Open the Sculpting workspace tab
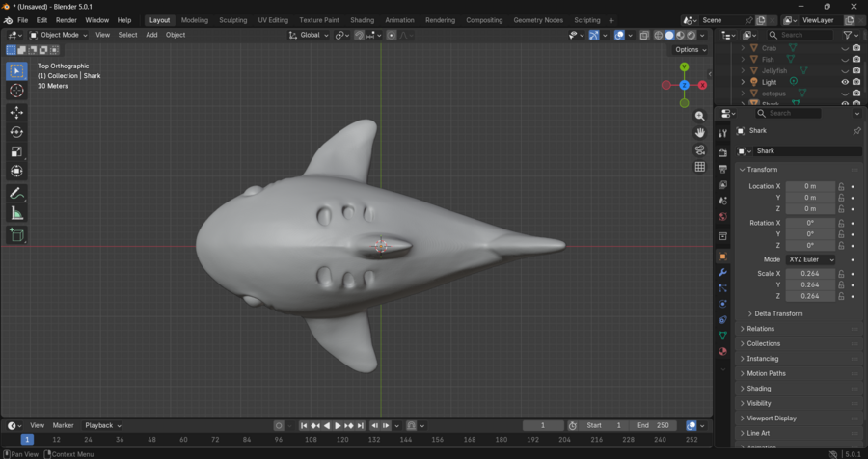 tap(232, 20)
